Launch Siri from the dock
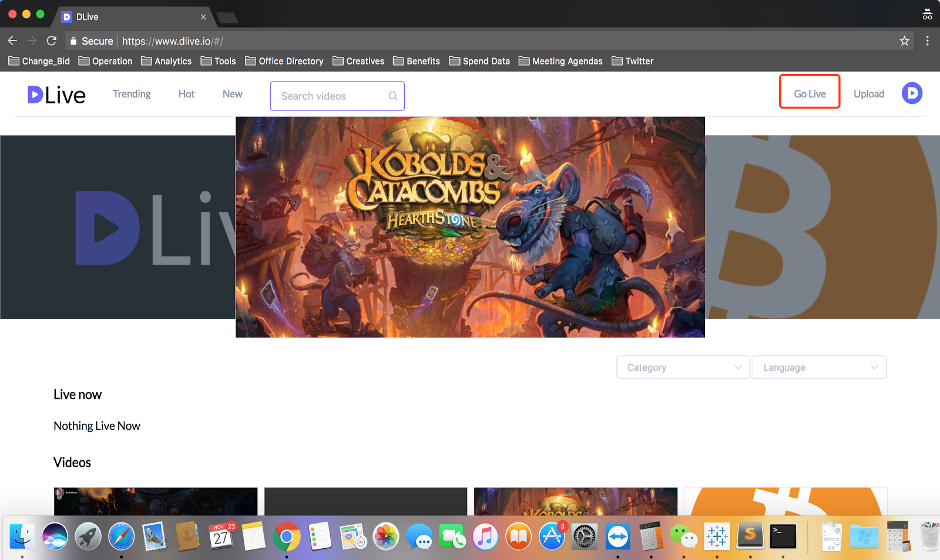This screenshot has height=560, width=940. 55,537
